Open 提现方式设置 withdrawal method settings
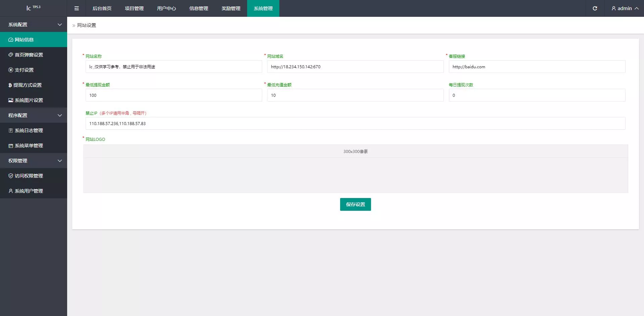This screenshot has height=316, width=644. coord(27,85)
